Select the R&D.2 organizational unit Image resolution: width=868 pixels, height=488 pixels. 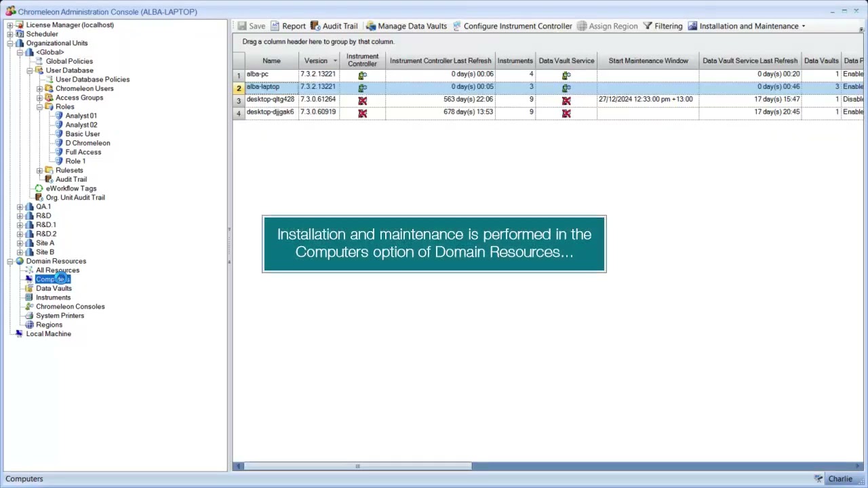coord(46,234)
